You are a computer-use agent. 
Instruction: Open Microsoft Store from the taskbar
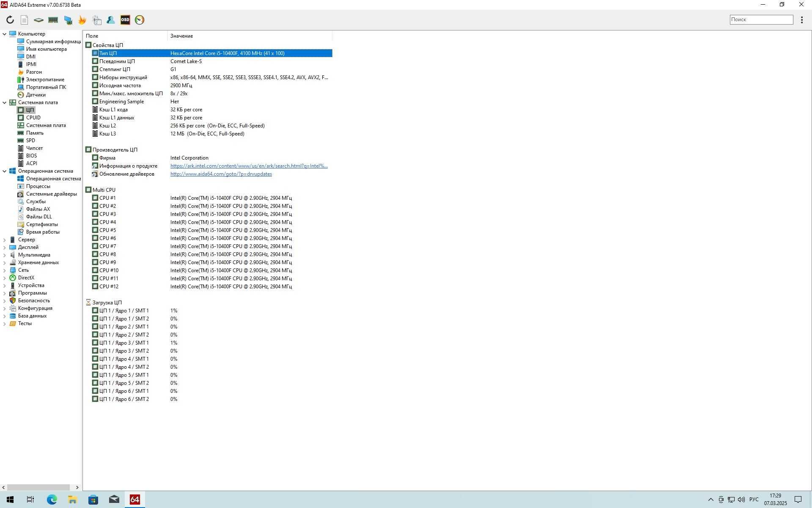93,500
